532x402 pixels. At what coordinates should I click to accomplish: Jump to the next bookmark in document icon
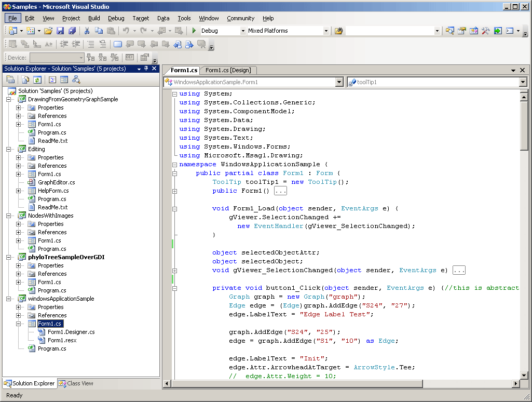189,44
